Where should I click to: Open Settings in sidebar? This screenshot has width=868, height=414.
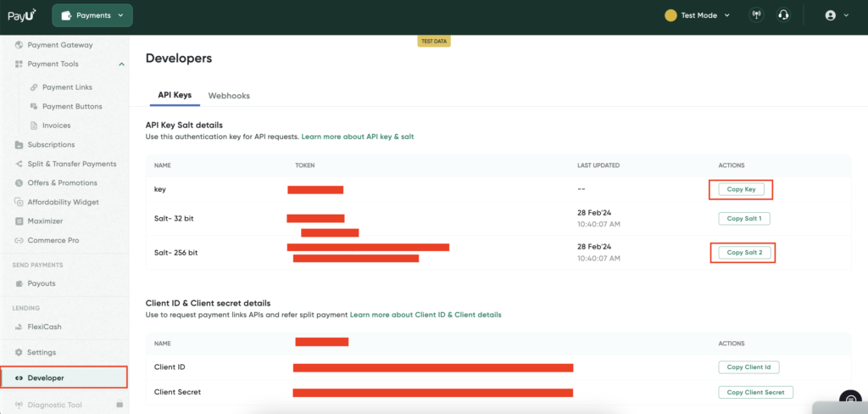tap(42, 352)
